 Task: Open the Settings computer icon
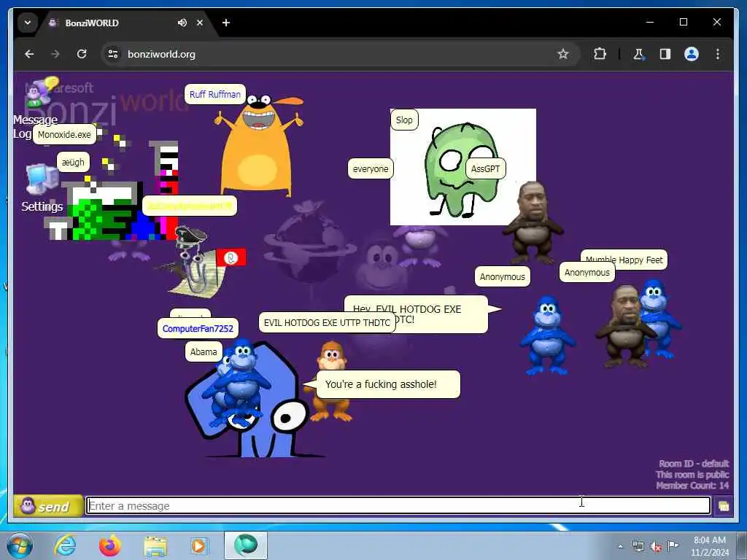point(42,179)
